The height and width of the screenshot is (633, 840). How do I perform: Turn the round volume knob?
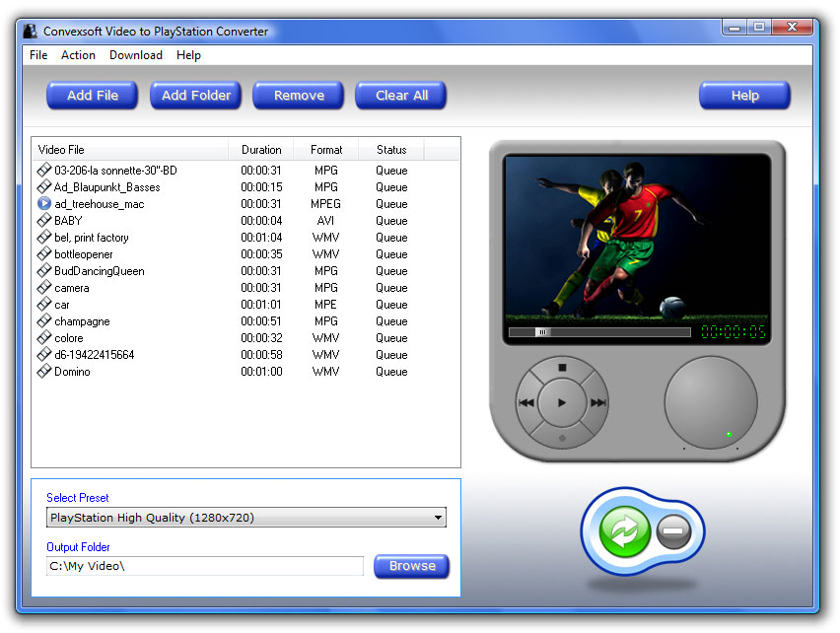[710, 402]
